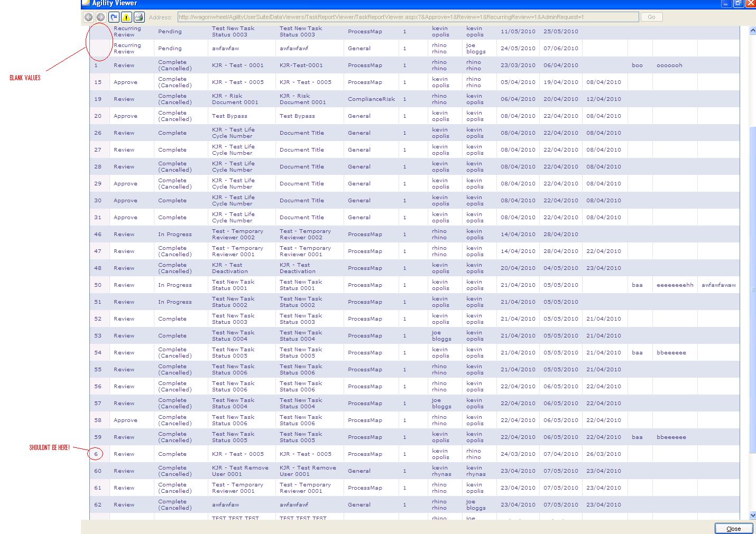Image resolution: width=756 pixels, height=534 pixels.
Task: Click the Close button at the bottom
Action: [x=733, y=529]
